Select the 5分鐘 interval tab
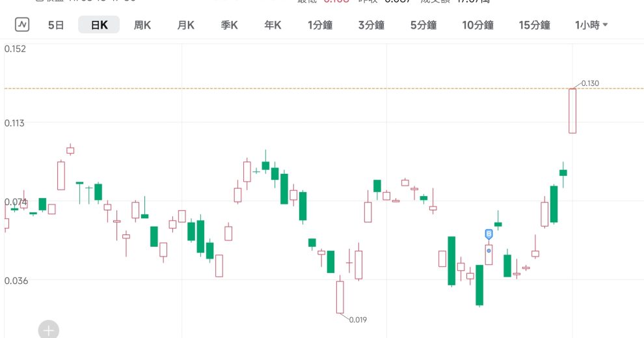This screenshot has width=644, height=338. click(423, 25)
